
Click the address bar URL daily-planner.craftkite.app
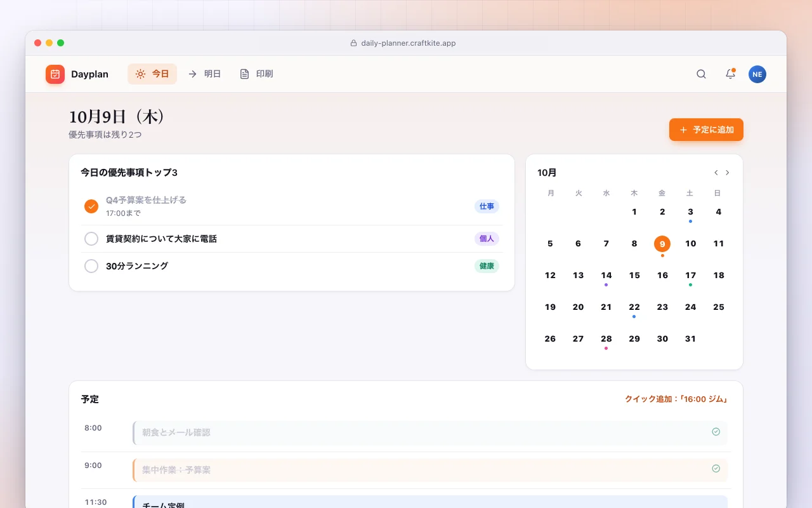(x=409, y=43)
